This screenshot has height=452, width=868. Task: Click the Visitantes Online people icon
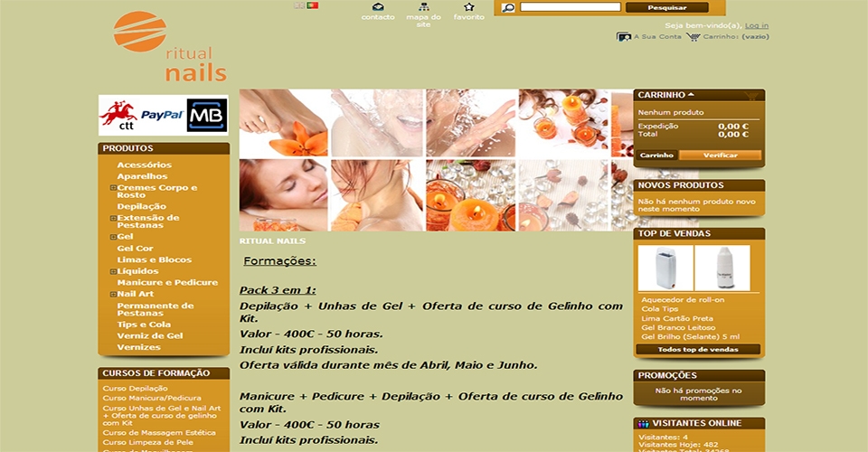click(x=643, y=424)
